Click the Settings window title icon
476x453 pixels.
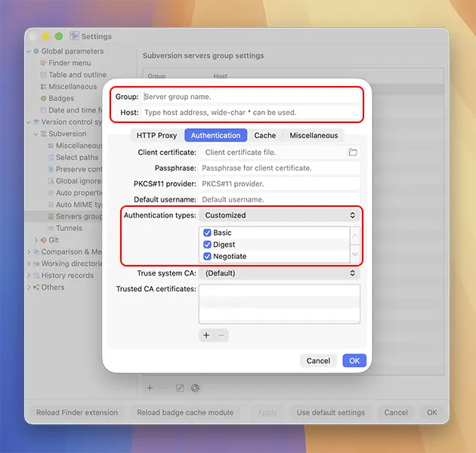(x=74, y=35)
